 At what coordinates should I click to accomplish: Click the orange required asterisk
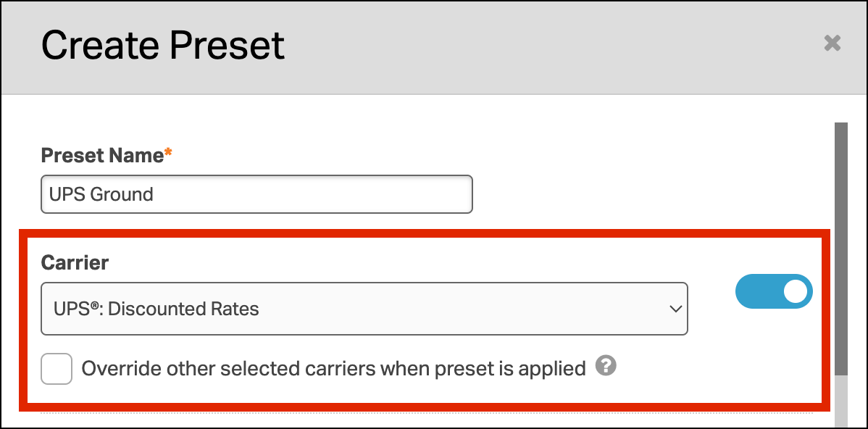pyautogui.click(x=168, y=154)
